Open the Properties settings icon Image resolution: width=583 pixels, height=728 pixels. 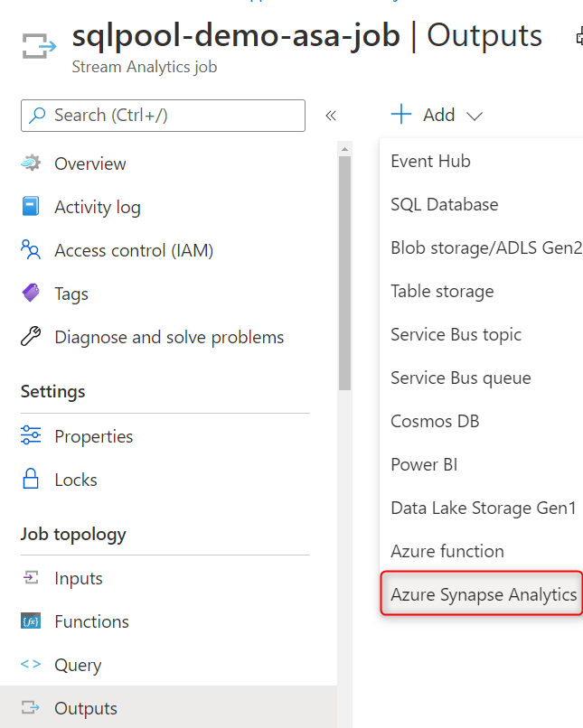(31, 436)
